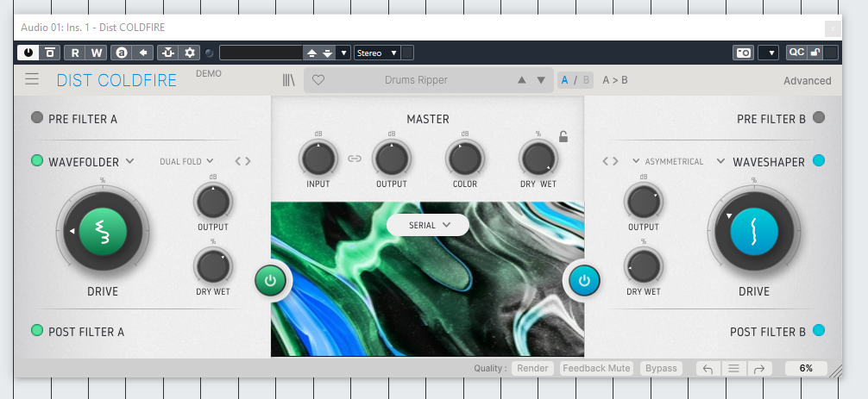This screenshot has height=399, width=868.
Task: Click the Bypass button in footer
Action: pos(661,368)
